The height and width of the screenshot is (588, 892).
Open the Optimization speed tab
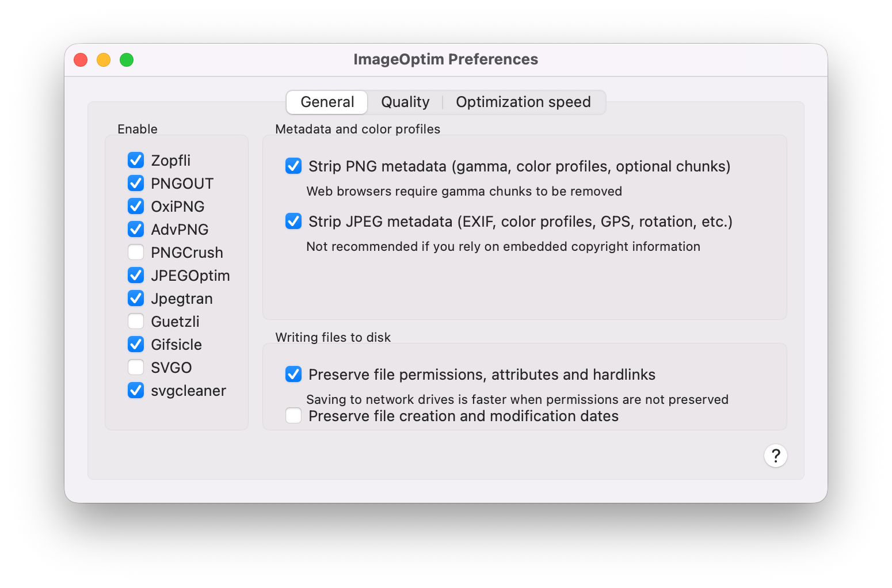coord(523,102)
